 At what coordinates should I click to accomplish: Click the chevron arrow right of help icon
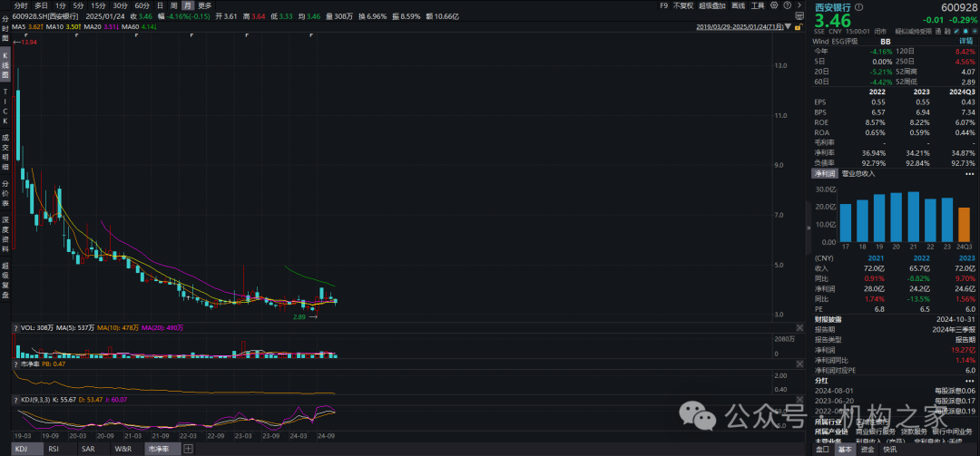[x=799, y=5]
